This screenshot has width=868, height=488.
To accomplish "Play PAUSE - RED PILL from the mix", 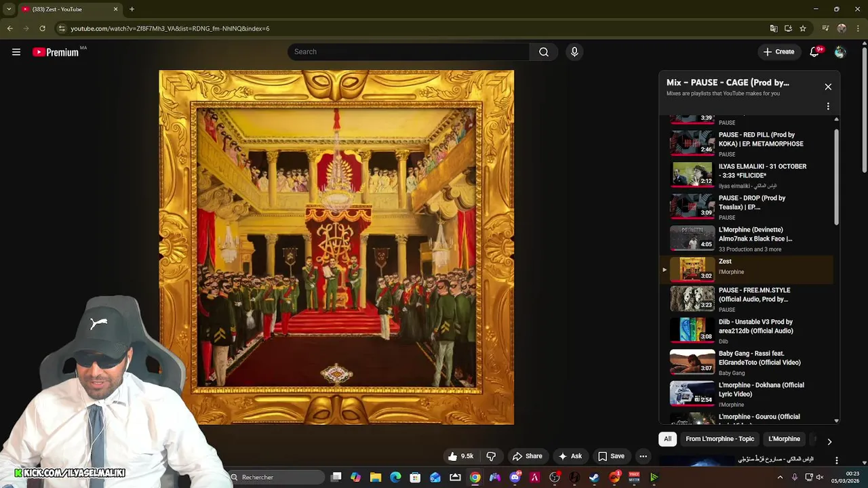I will [746, 144].
